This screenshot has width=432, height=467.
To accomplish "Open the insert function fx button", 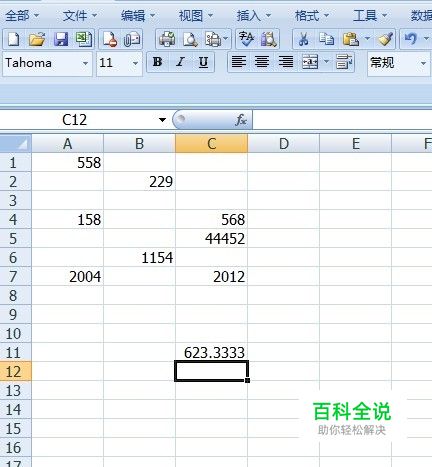I will [x=241, y=119].
